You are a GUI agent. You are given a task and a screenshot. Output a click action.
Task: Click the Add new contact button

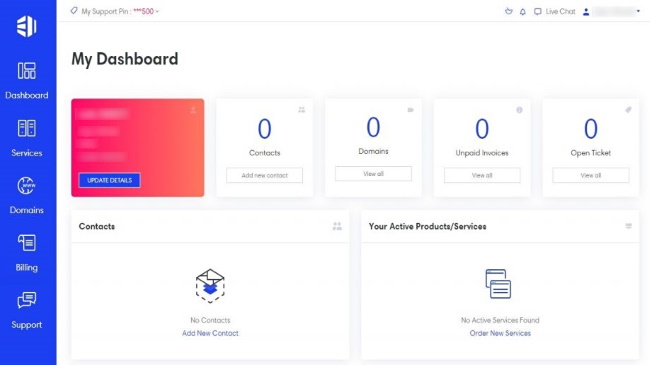click(264, 175)
